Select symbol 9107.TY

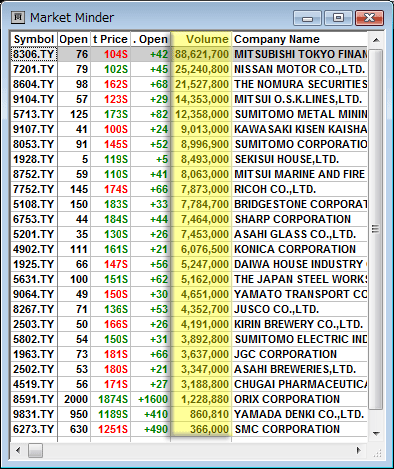[x=33, y=129]
